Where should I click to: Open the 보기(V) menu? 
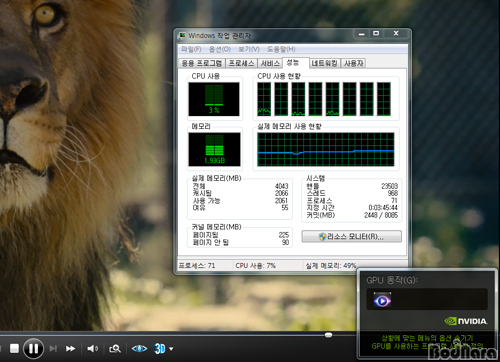[x=249, y=49]
